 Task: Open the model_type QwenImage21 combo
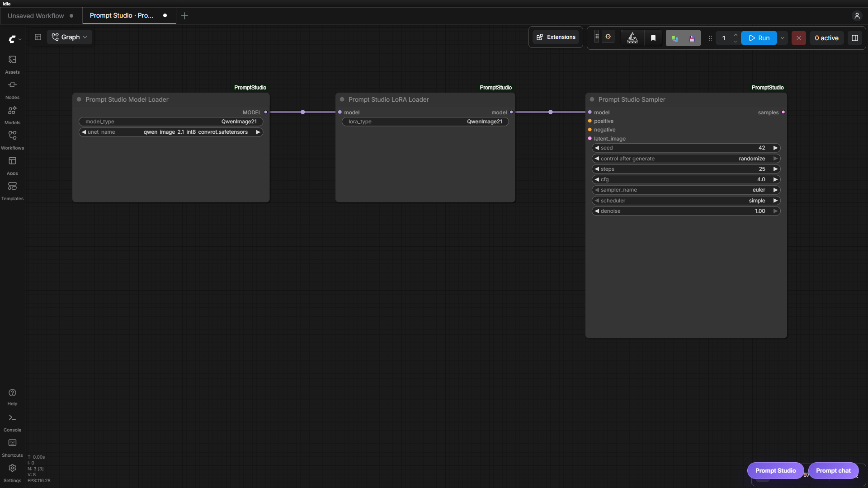pos(171,122)
